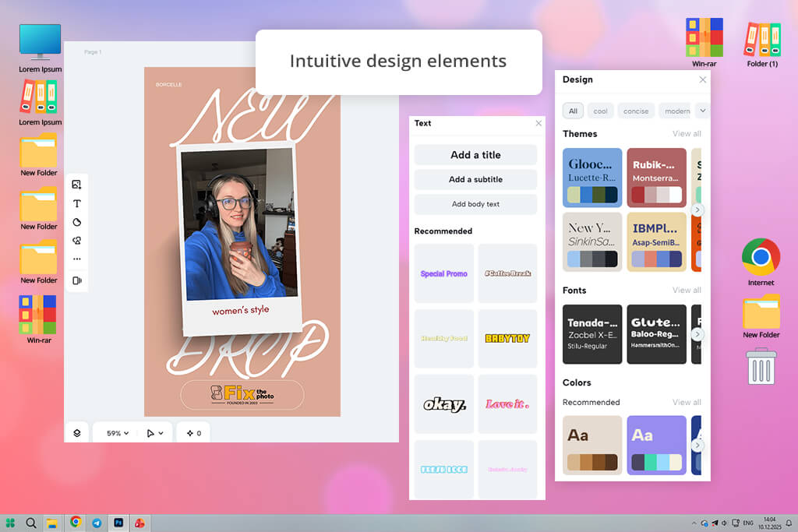Select the Glute... Baloo-Reg font set
The height and width of the screenshot is (532, 798).
656,334
